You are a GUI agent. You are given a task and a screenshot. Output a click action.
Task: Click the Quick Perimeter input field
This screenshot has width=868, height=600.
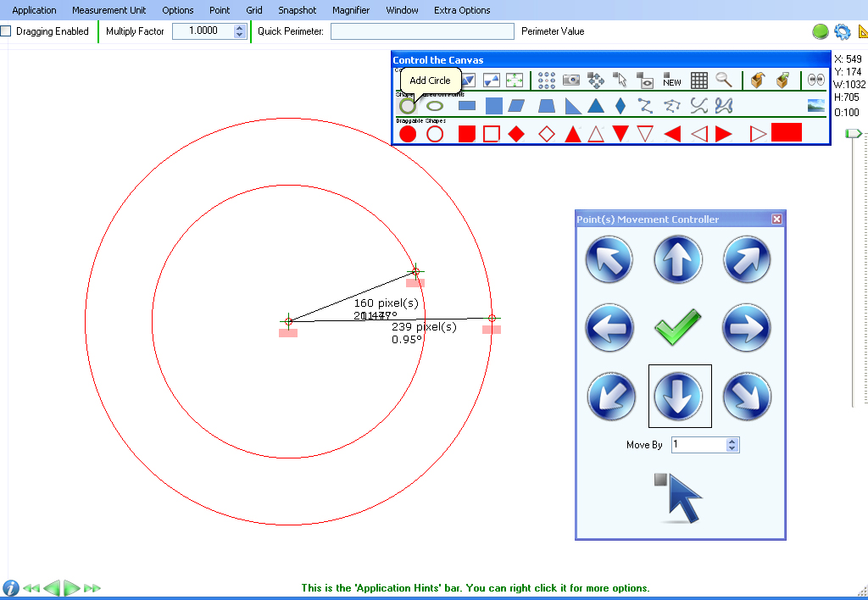pos(422,31)
